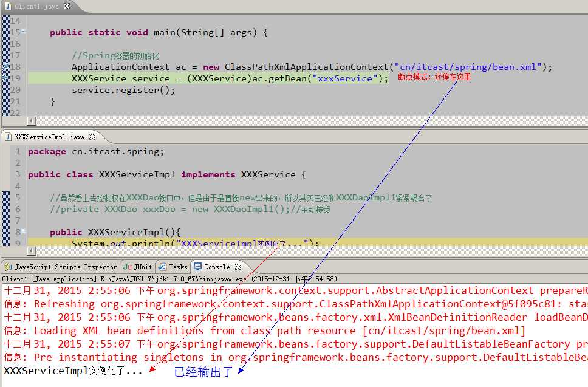Click the Tasks tab icon
This screenshot has height=387, width=588.
click(162, 267)
